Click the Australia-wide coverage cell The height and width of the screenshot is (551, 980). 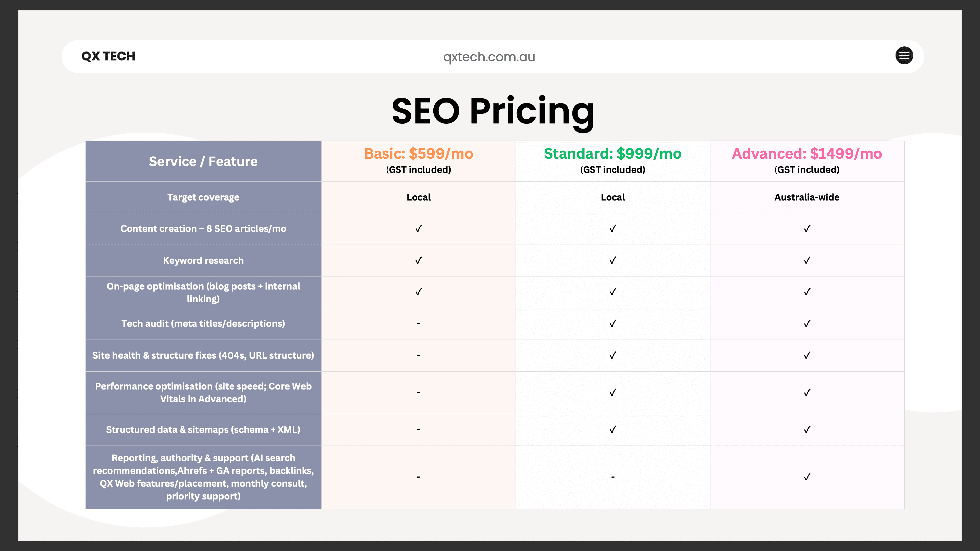[806, 197]
